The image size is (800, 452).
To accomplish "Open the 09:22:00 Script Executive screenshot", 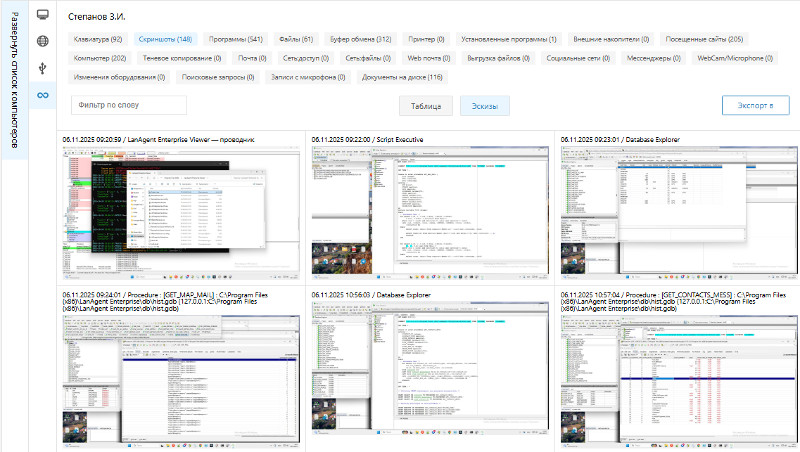I will tap(430, 210).
